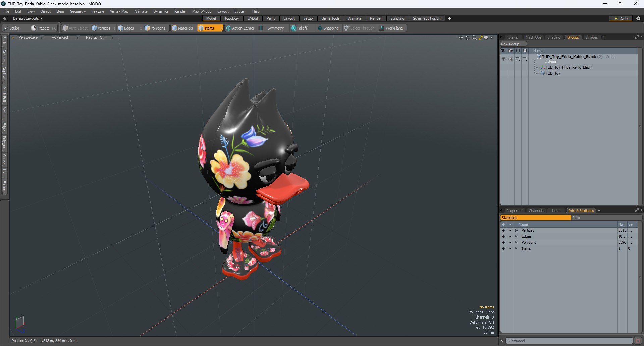This screenshot has width=644, height=346.
Task: Click the record button beside Command field
Action: (638, 341)
